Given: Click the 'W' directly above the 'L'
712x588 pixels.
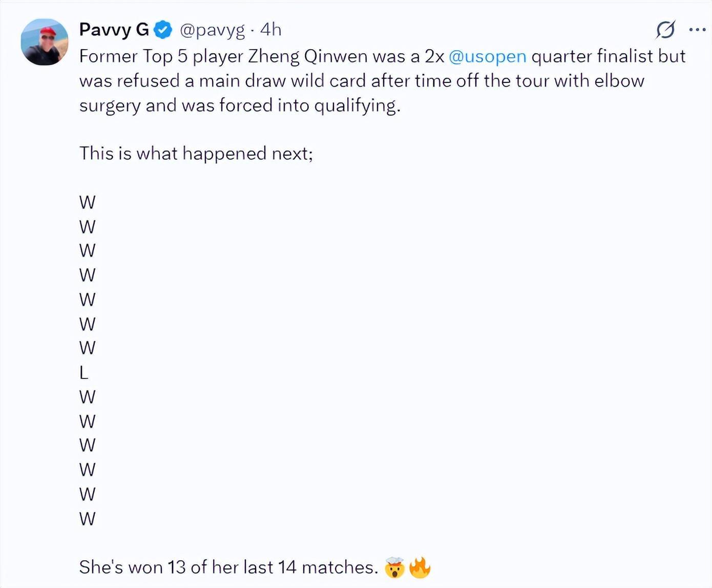Looking at the screenshot, I should [x=87, y=348].
